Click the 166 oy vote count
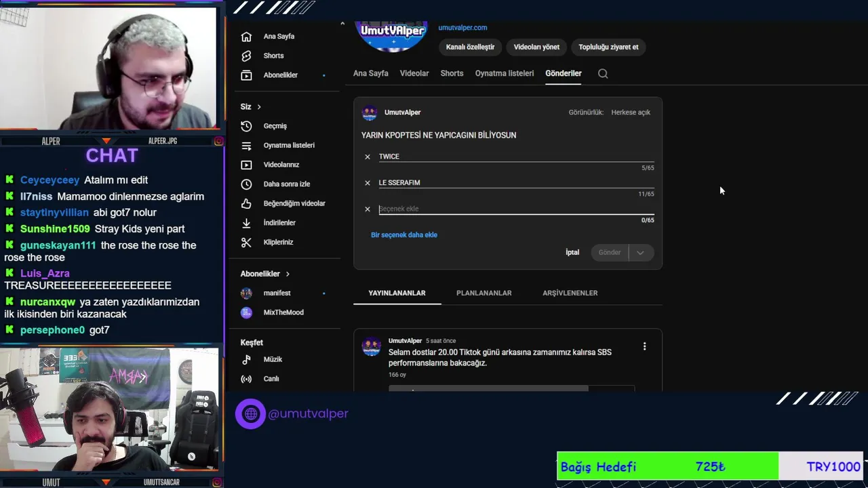Image resolution: width=868 pixels, height=488 pixels. pos(397,375)
